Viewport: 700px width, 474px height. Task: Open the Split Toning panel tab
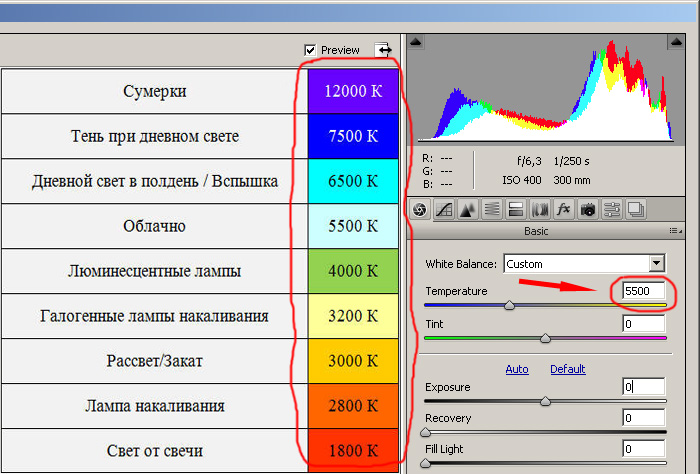click(x=516, y=209)
